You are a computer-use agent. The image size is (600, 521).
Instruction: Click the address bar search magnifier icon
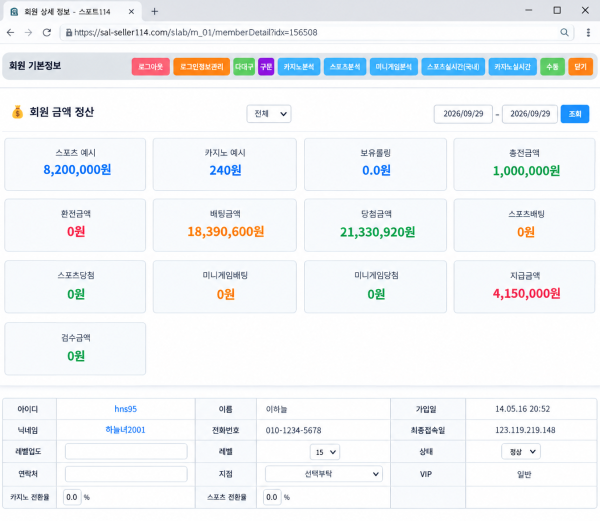pyautogui.click(x=564, y=33)
